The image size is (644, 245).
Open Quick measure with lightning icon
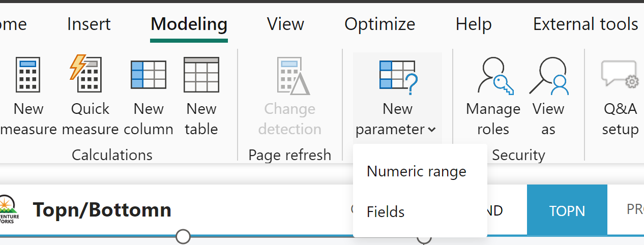coord(85,75)
